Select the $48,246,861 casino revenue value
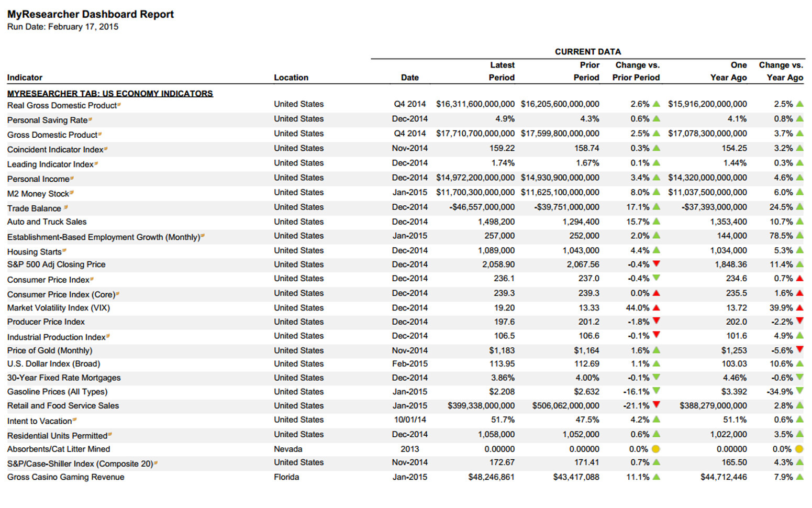This screenshot has height=508, width=812. click(492, 477)
